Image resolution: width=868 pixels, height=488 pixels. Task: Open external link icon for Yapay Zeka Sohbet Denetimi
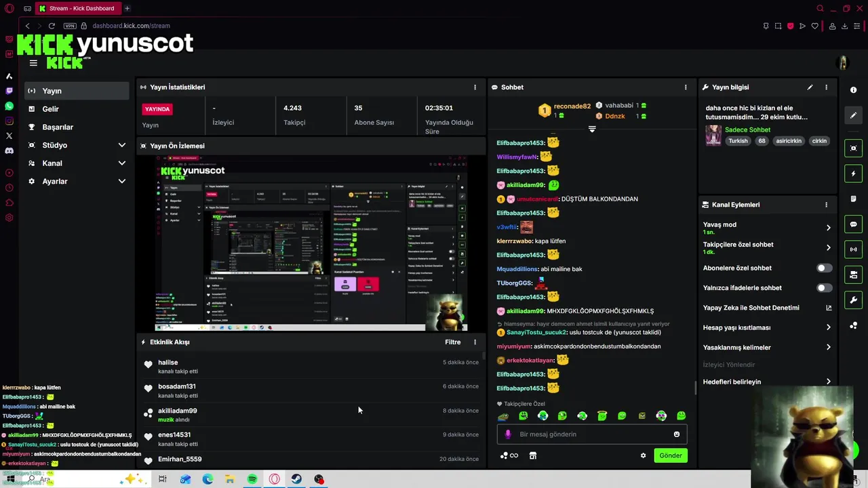[828, 308]
